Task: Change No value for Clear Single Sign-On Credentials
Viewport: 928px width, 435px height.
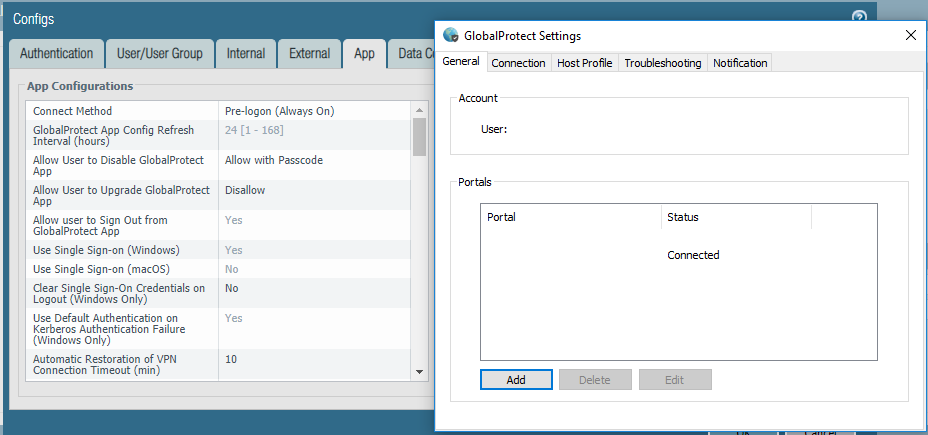Action: (231, 288)
